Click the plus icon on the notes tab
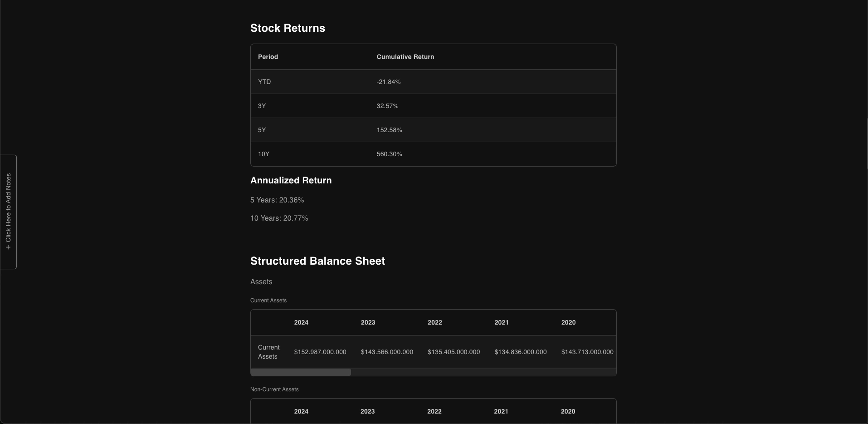Screen dimensions: 868x424 [8, 247]
